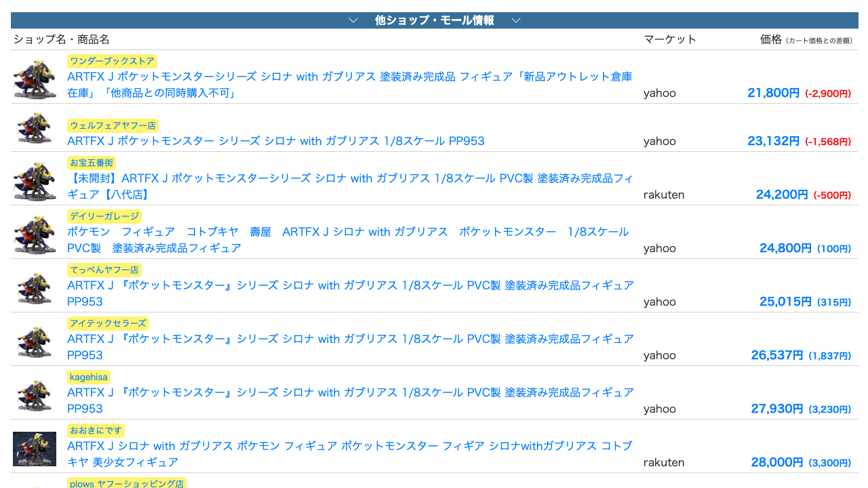Click the 24,800円 price
This screenshot has height=488, width=868.
(x=785, y=248)
